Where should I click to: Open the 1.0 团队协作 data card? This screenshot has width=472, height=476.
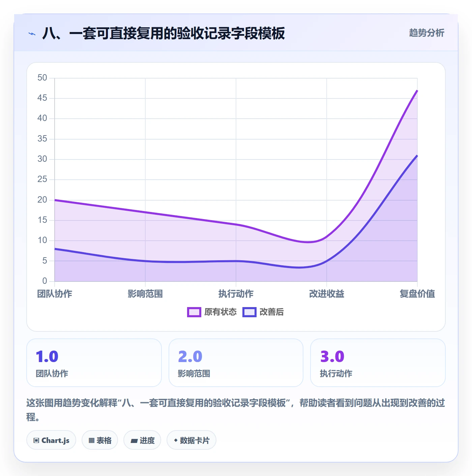[x=94, y=363]
